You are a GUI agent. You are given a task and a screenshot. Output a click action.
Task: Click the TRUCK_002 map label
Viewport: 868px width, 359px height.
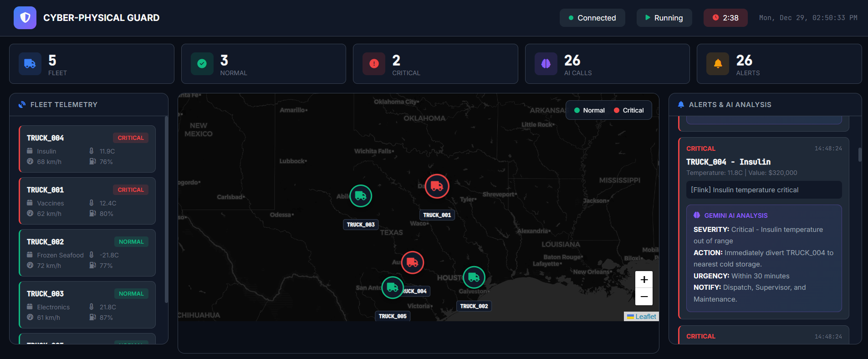click(x=474, y=306)
